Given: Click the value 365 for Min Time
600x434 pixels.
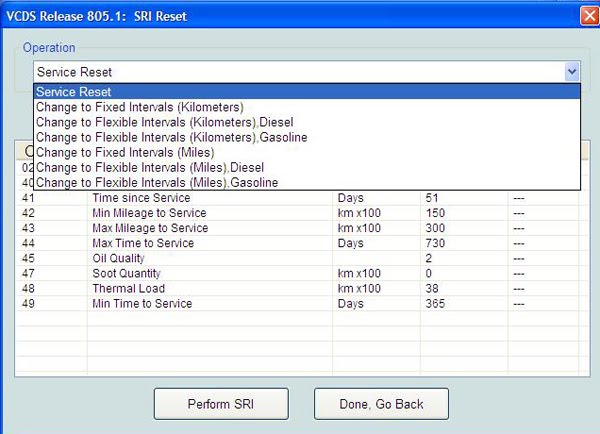Looking at the screenshot, I should [x=435, y=304].
